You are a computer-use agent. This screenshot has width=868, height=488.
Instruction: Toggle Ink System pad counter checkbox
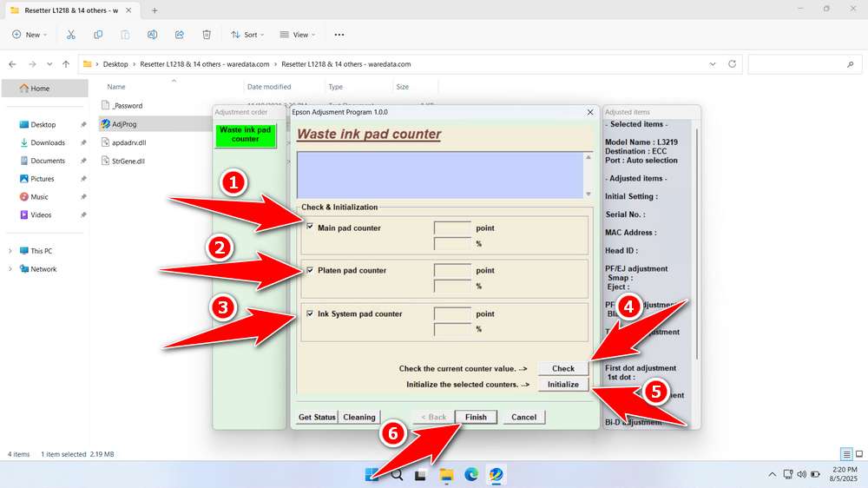[310, 313]
